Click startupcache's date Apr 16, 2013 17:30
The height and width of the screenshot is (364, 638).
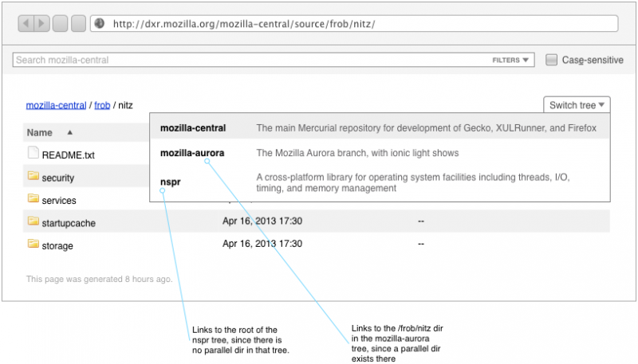[262, 221]
